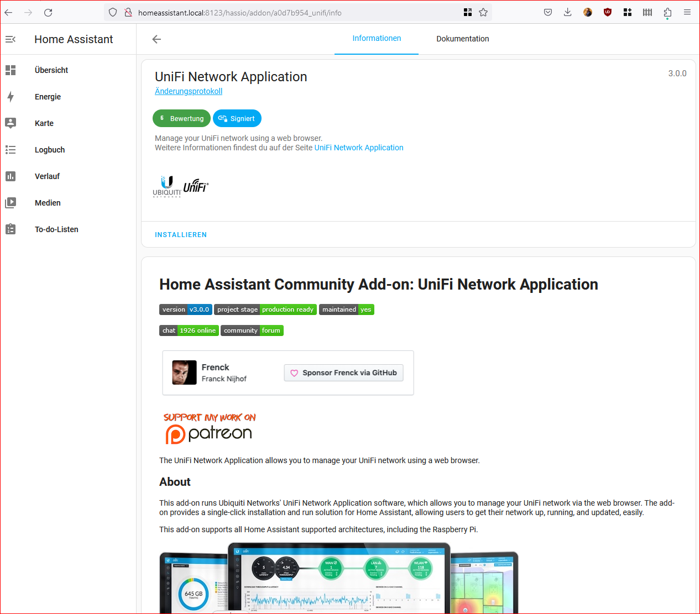Open the community forum badge
The width and height of the screenshot is (700, 614).
tap(252, 330)
